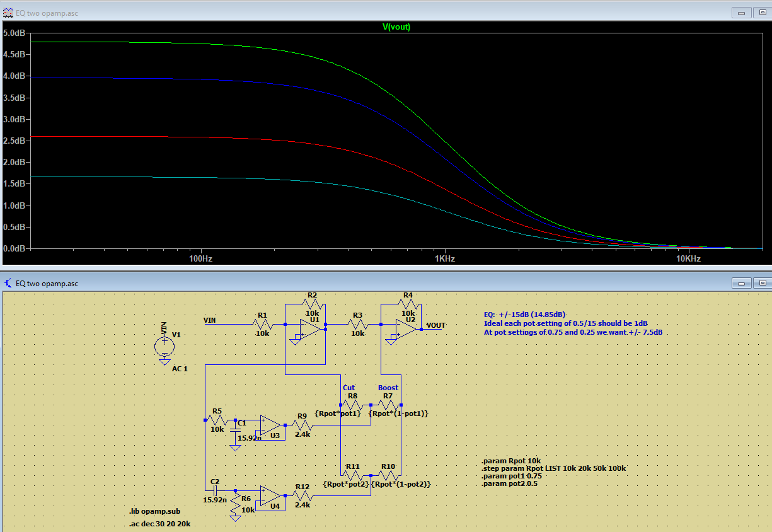Click the 0.0dB y-axis label
772x532 pixels.
tap(14, 248)
